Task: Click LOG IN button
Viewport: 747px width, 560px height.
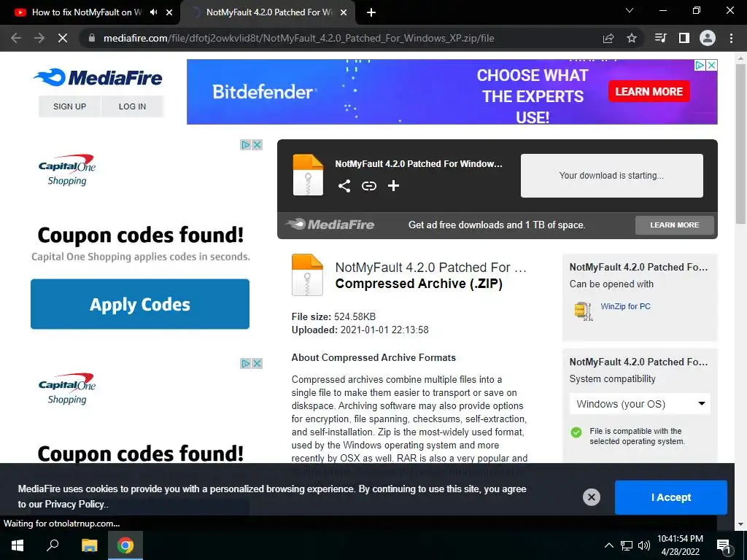Action: [x=133, y=106]
